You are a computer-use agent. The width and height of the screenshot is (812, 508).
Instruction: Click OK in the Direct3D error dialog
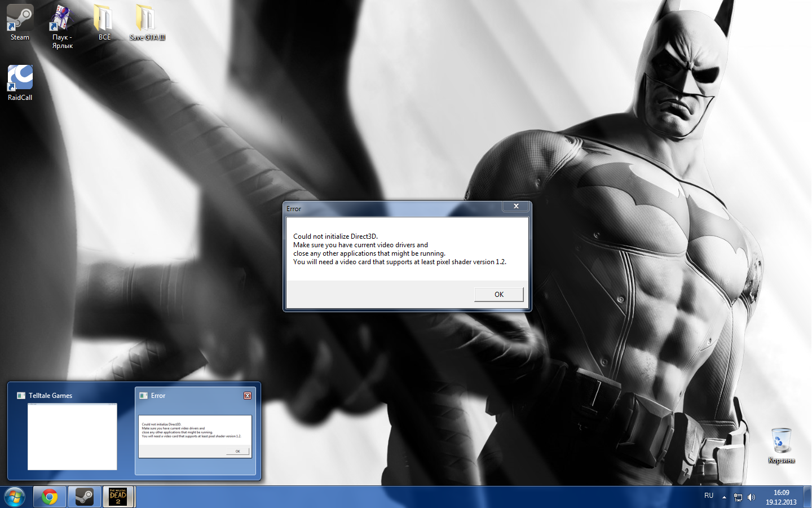(498, 294)
